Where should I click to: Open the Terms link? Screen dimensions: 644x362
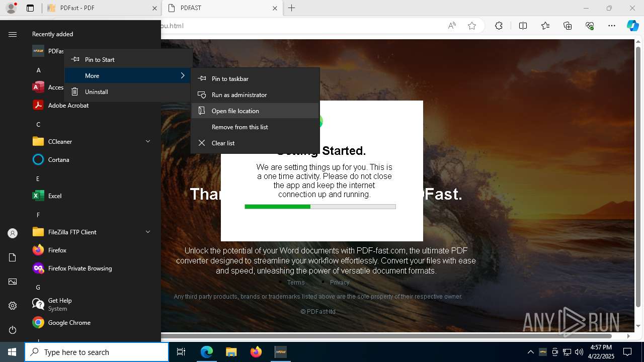(296, 283)
